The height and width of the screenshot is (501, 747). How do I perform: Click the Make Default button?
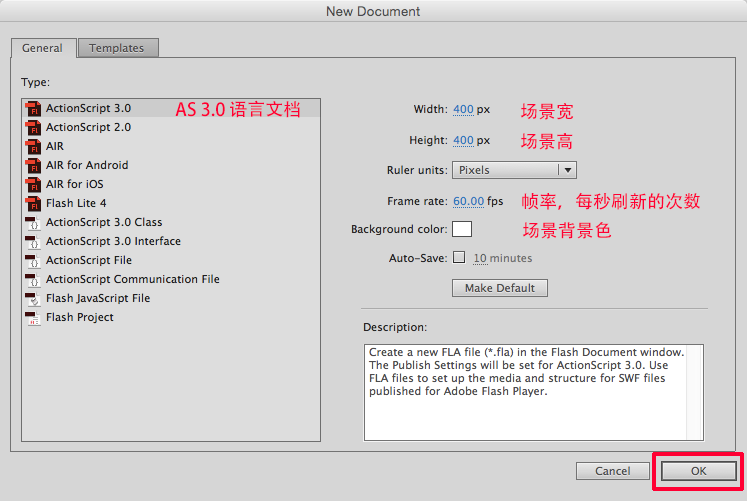pos(500,288)
